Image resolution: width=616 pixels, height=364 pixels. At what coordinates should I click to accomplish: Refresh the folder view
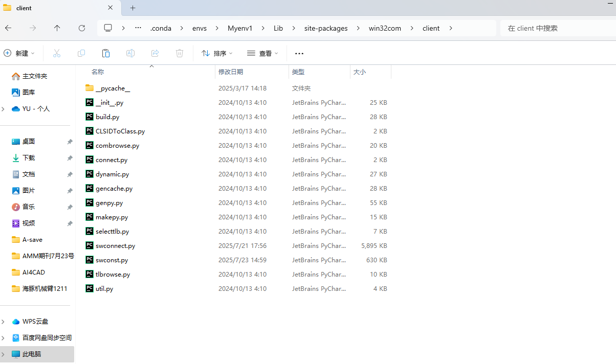click(x=81, y=28)
